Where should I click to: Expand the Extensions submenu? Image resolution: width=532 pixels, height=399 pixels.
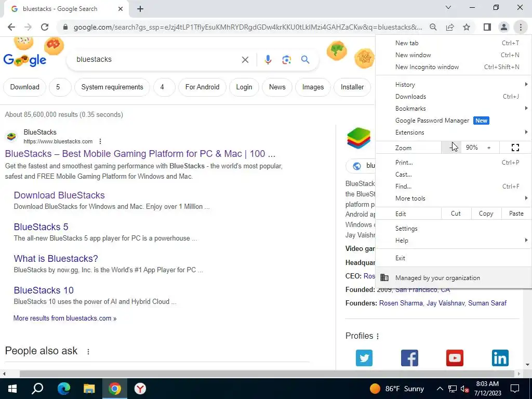tap(454, 132)
